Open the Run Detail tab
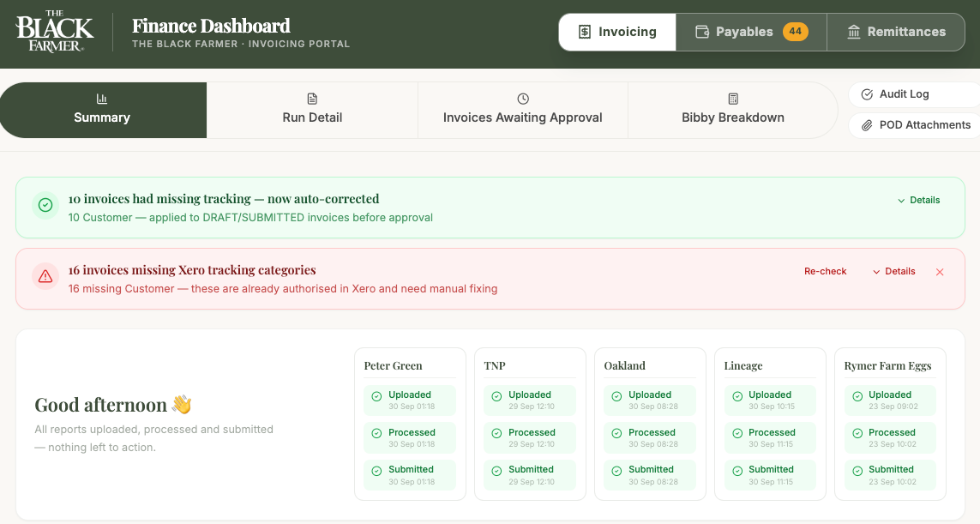The image size is (980, 524). click(312, 110)
